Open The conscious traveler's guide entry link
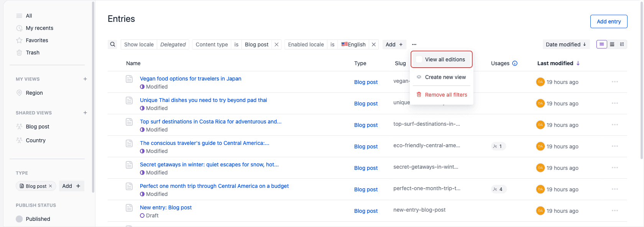This screenshot has width=644, height=227. pyautogui.click(x=205, y=143)
